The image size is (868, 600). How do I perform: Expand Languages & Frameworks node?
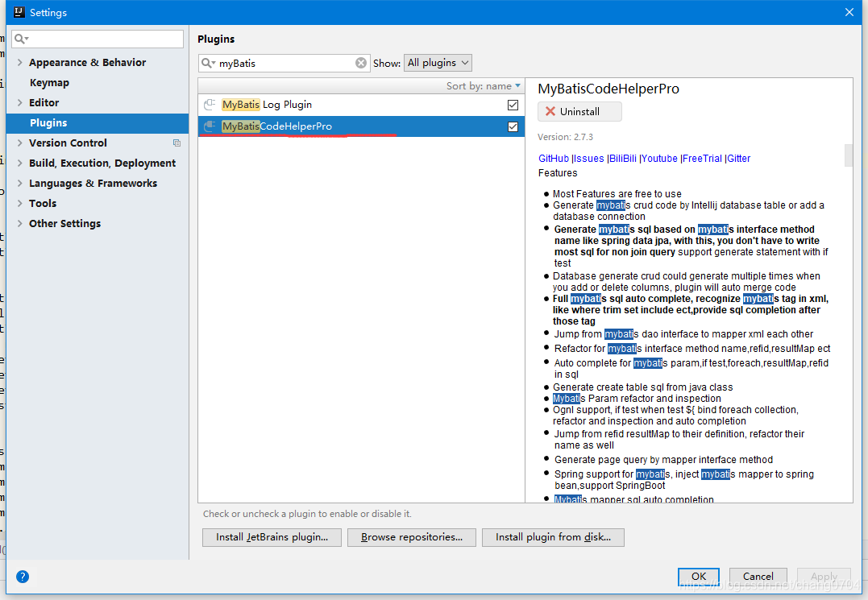pos(20,183)
